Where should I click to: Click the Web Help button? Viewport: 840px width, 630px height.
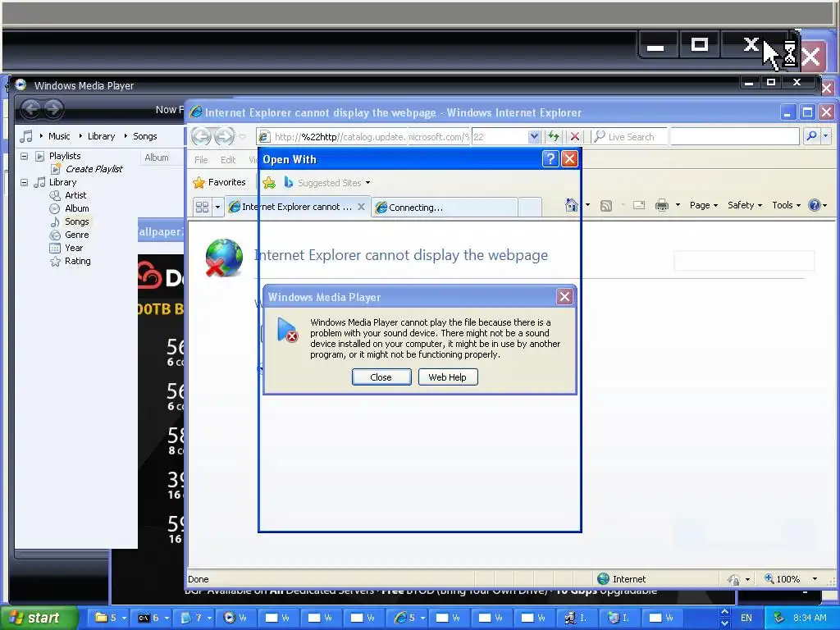tap(447, 377)
